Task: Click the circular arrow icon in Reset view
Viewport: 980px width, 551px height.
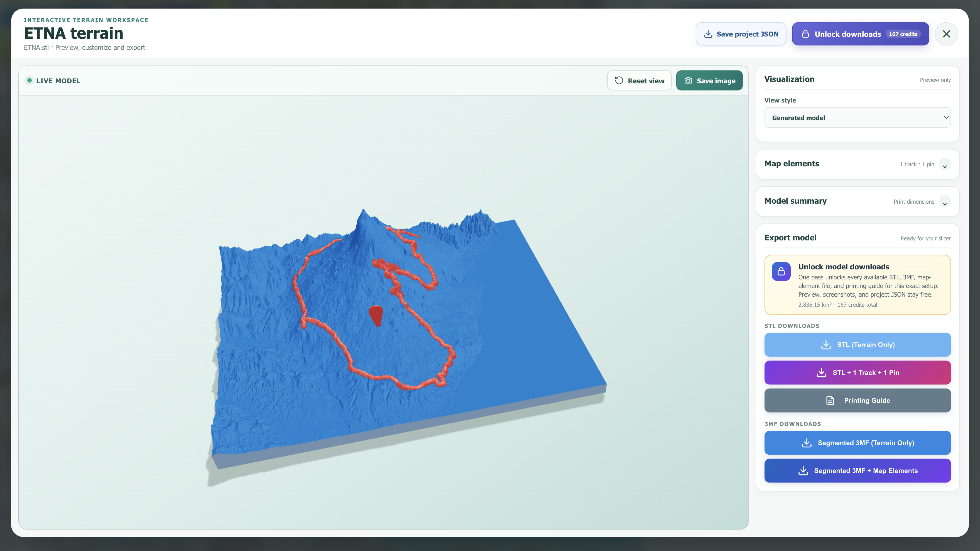Action: coord(619,81)
